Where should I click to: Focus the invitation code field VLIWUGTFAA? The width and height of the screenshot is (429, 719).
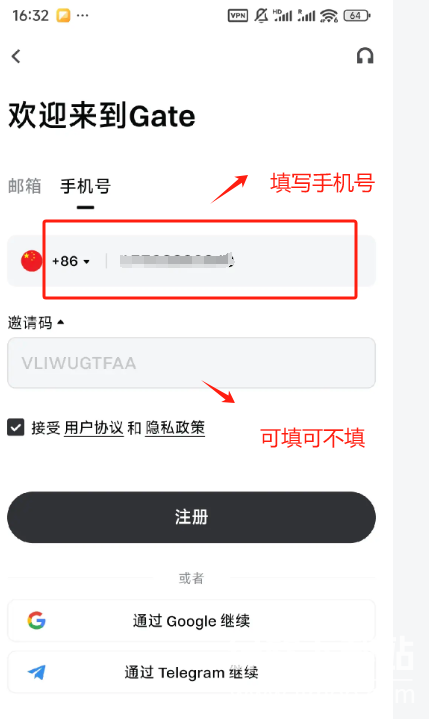click(x=191, y=363)
